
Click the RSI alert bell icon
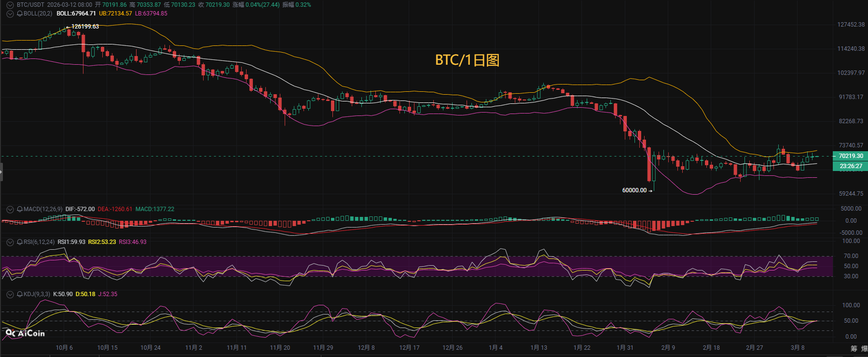20,242
